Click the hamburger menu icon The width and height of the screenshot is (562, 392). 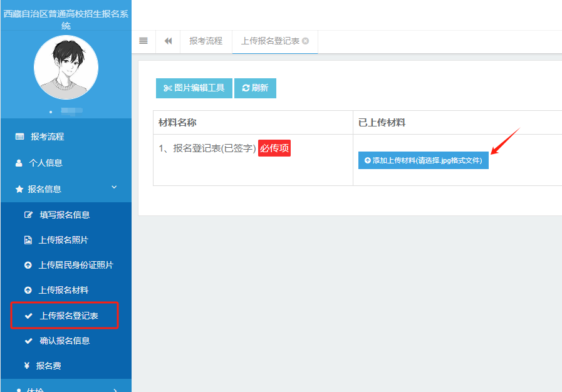(143, 41)
